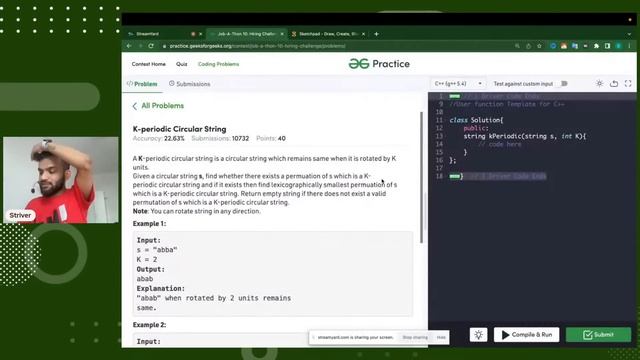
Task: Click the address bar URL
Action: pyautogui.click(x=258, y=46)
